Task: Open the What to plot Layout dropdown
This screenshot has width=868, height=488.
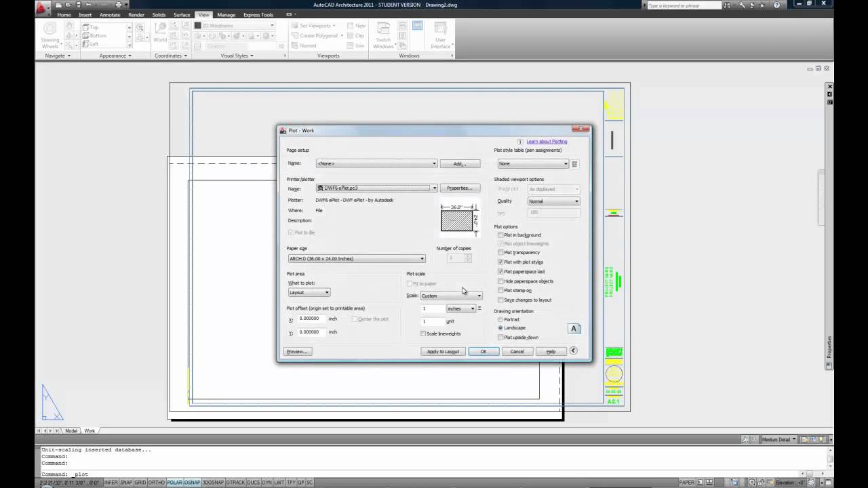Action: pos(309,293)
